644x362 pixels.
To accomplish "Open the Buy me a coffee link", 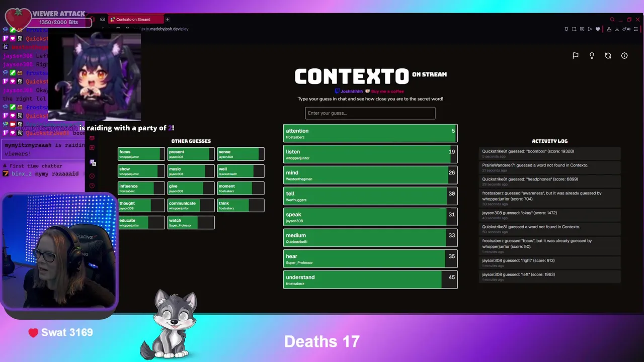I will click(x=385, y=92).
